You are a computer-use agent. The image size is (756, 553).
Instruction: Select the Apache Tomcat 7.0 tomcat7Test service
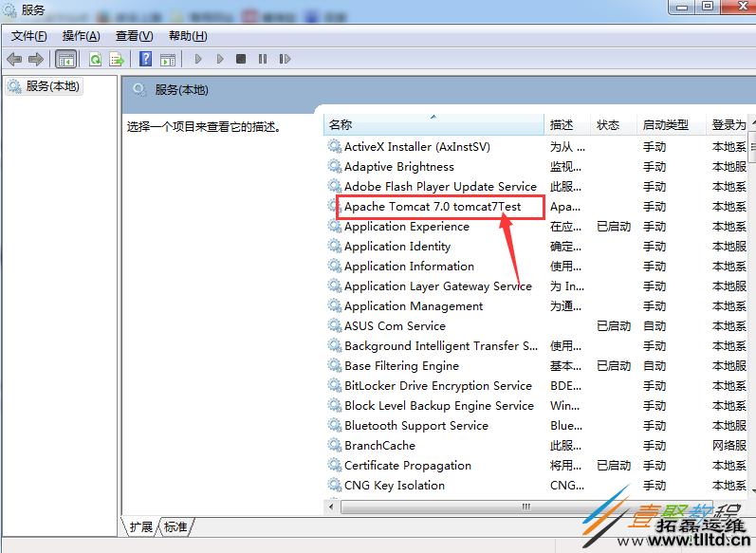pos(433,207)
